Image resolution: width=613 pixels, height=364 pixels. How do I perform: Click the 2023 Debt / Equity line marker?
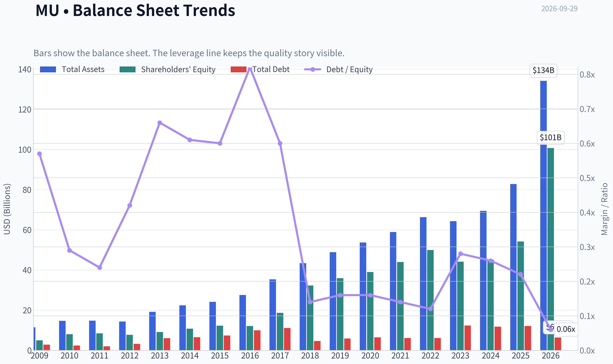click(461, 254)
